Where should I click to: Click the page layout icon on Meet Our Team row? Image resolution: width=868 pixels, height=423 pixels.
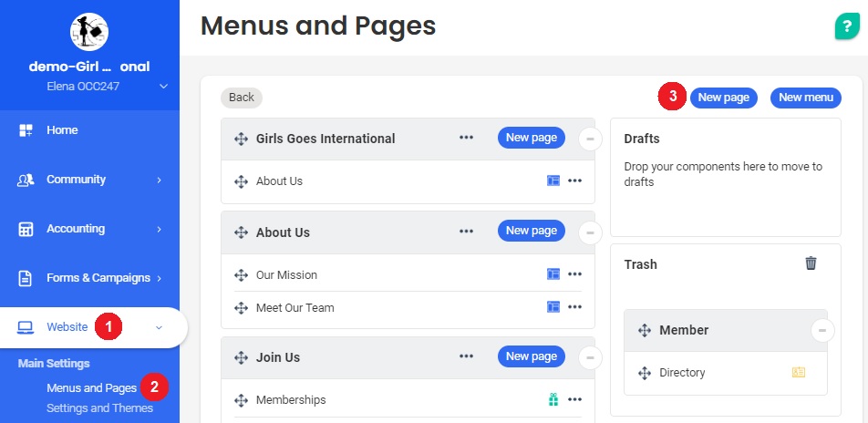(x=553, y=306)
